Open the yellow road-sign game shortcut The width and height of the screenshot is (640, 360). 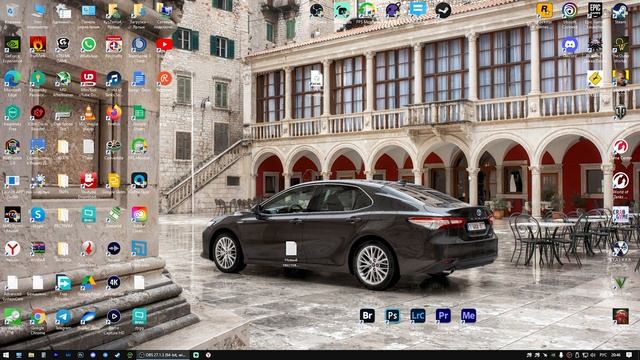point(595,78)
